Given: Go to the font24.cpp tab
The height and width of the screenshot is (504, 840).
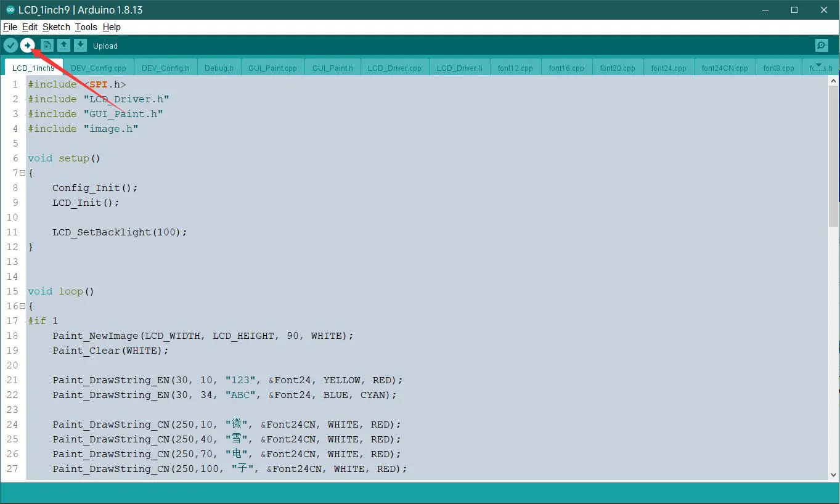Looking at the screenshot, I should [669, 68].
